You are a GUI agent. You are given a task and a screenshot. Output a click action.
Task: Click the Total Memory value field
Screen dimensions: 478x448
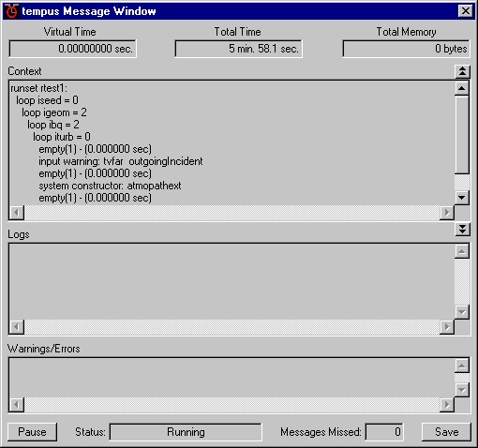(x=406, y=49)
